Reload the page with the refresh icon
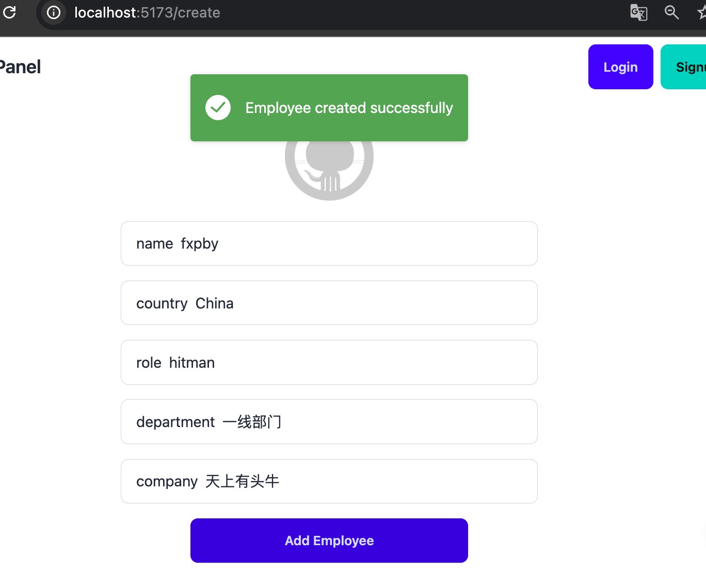Screen dimensions: 706x588 (x=9, y=12)
